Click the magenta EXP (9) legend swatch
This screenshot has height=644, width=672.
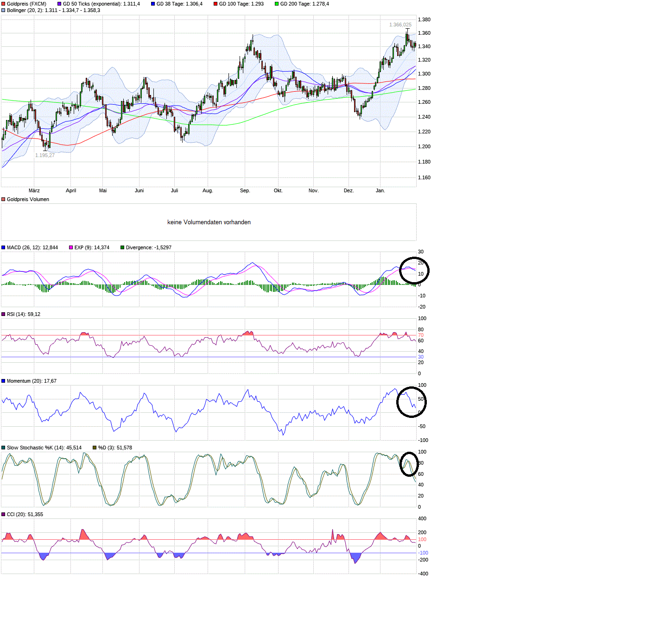(71, 247)
